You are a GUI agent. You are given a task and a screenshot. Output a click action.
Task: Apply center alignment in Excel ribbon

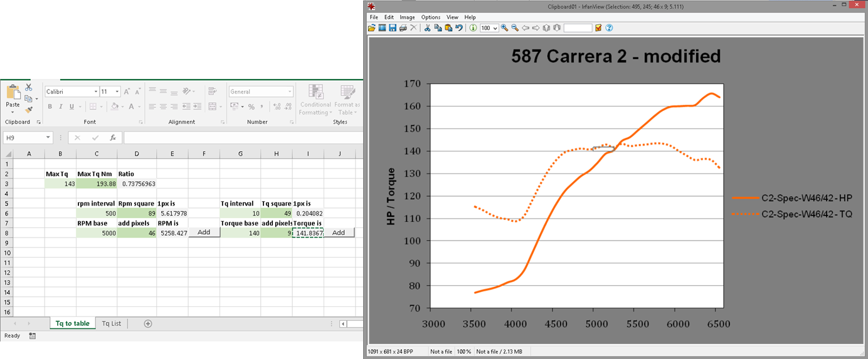tap(163, 107)
